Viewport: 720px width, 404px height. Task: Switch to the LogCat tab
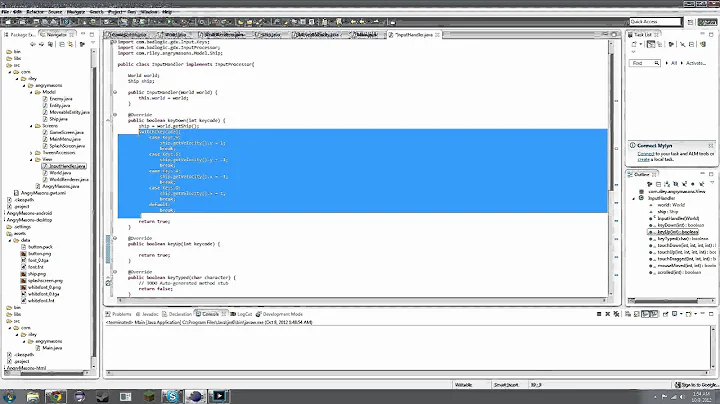[242, 314]
